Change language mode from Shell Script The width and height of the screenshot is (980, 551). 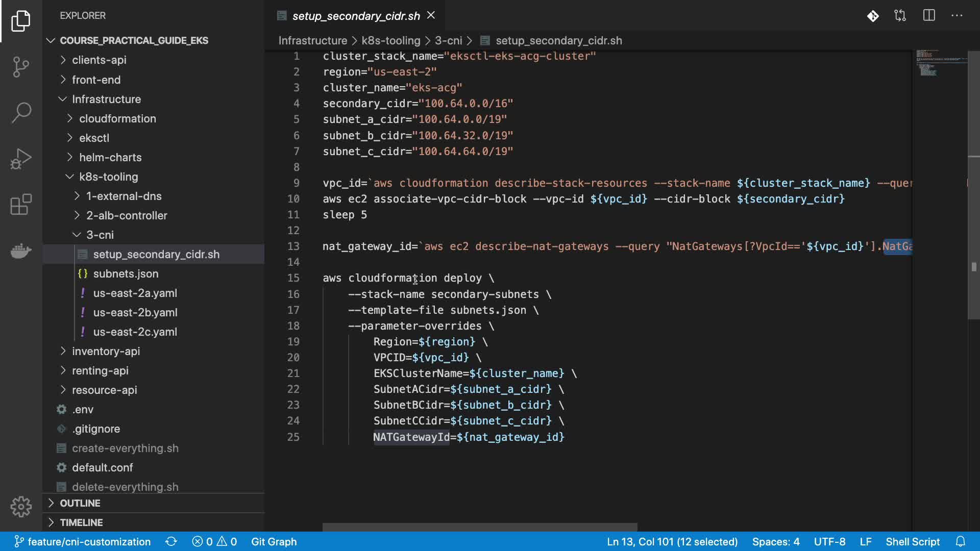[912, 541]
